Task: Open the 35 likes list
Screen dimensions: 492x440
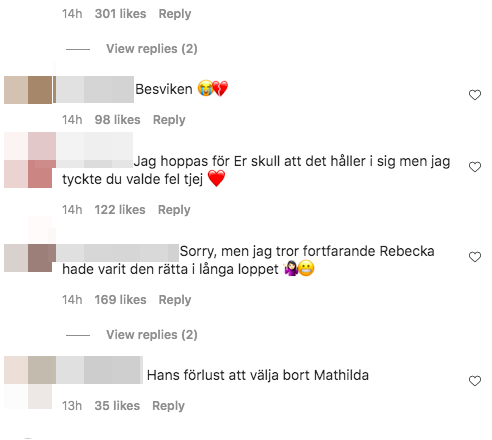Action: click(x=117, y=406)
